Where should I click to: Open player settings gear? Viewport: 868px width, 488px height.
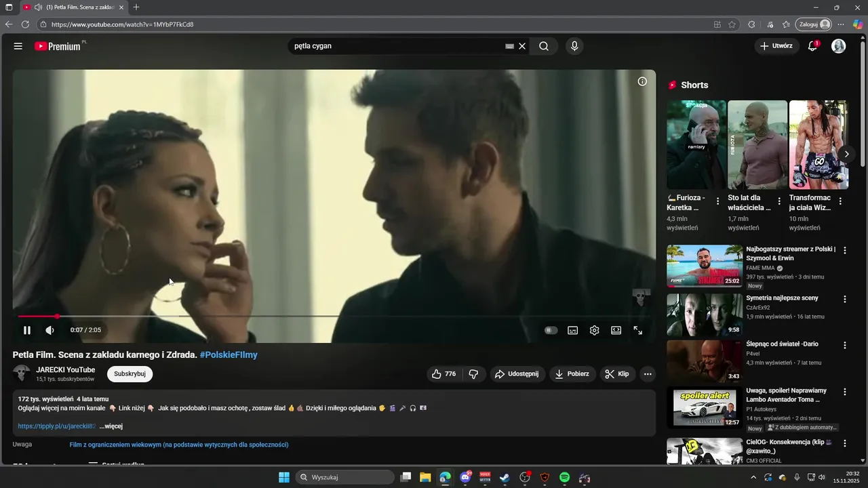pyautogui.click(x=595, y=330)
